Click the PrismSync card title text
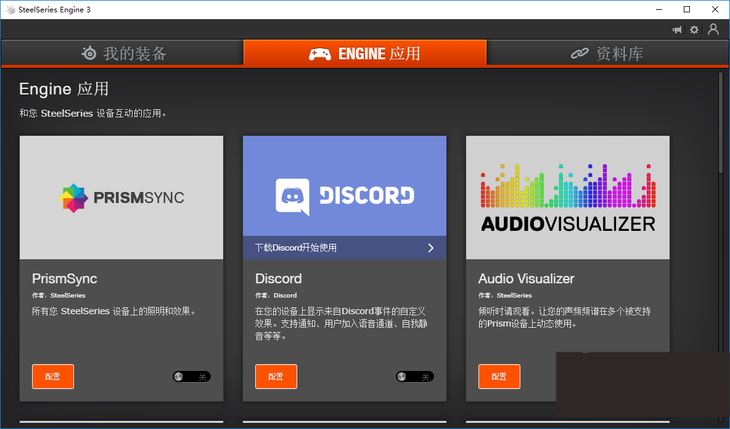The height and width of the screenshot is (429, 730). (64, 279)
